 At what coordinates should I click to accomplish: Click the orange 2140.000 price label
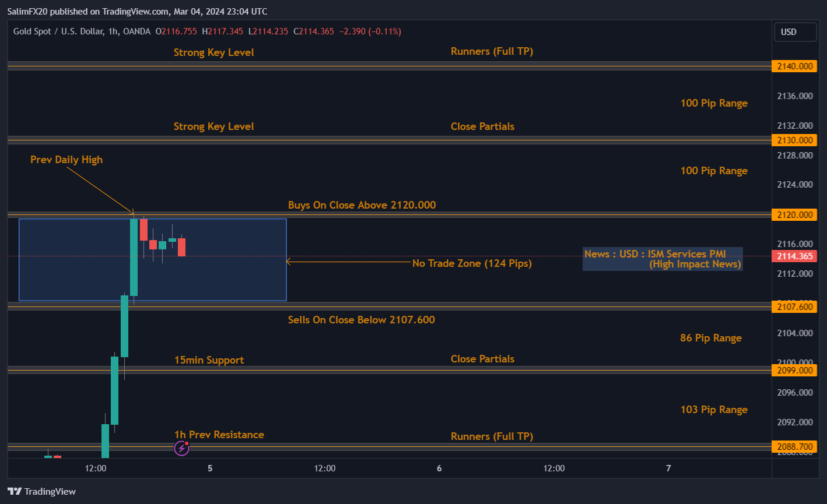[x=794, y=66]
